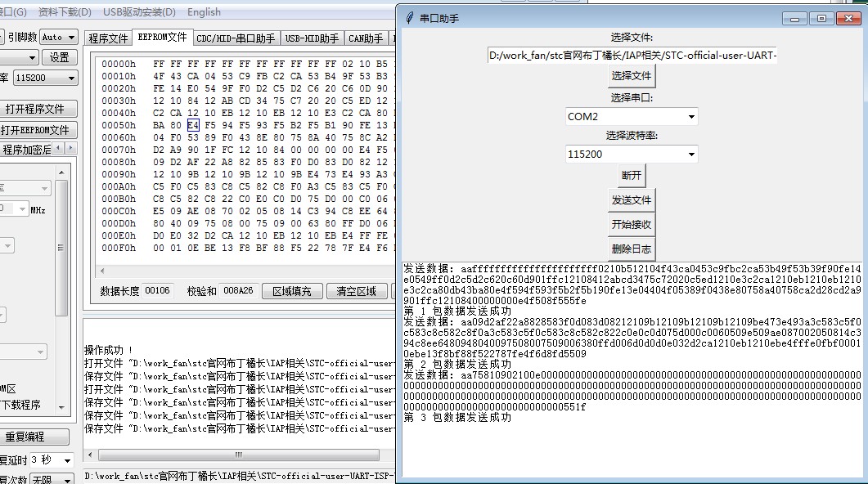This screenshot has height=484, width=868.
Task: Switch to the 程序文件 tab
Action: pyautogui.click(x=109, y=38)
